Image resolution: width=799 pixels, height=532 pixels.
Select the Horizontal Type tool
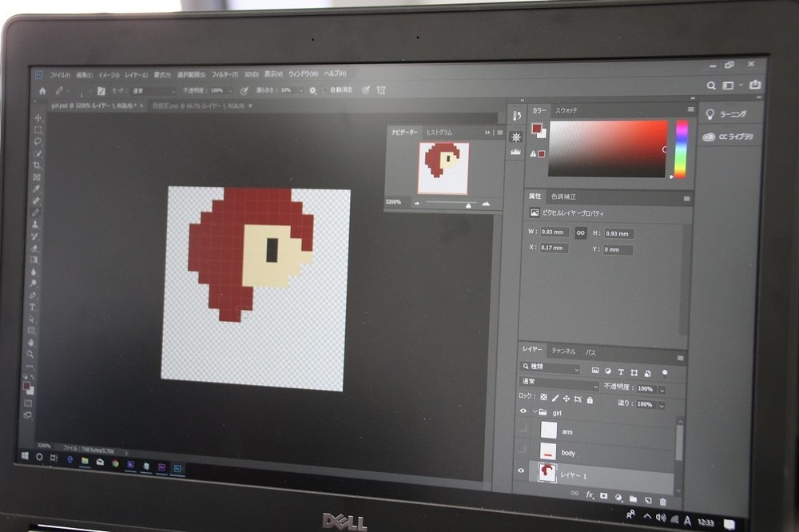coord(33,307)
